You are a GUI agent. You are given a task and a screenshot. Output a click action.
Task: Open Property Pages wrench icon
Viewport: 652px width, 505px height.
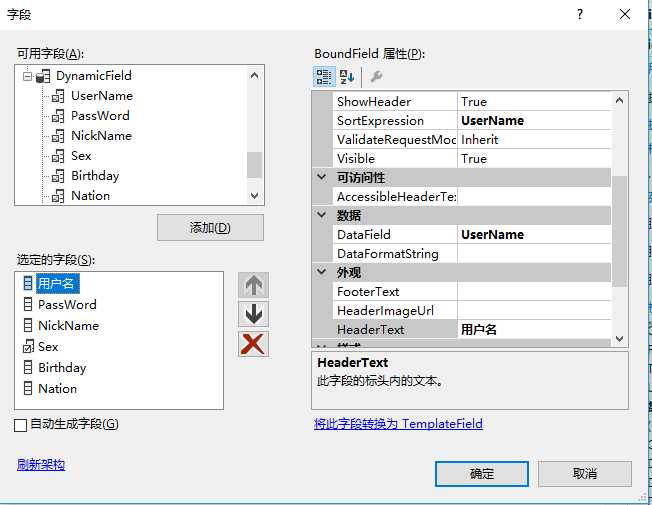click(376, 77)
